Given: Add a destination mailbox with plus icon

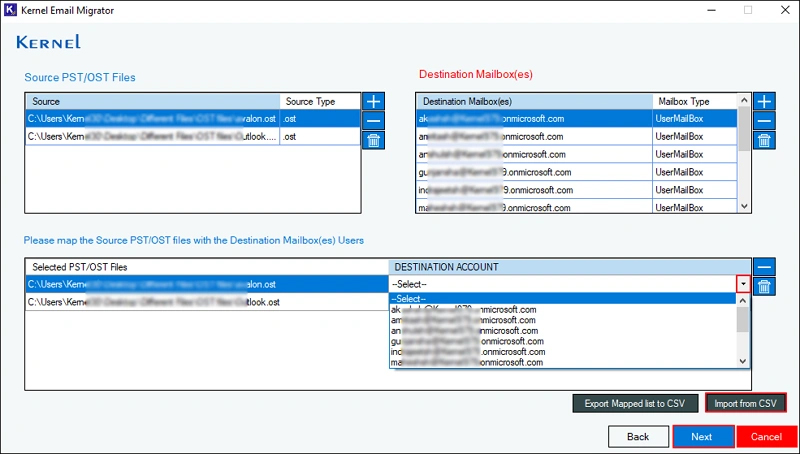Looking at the screenshot, I should click(764, 101).
